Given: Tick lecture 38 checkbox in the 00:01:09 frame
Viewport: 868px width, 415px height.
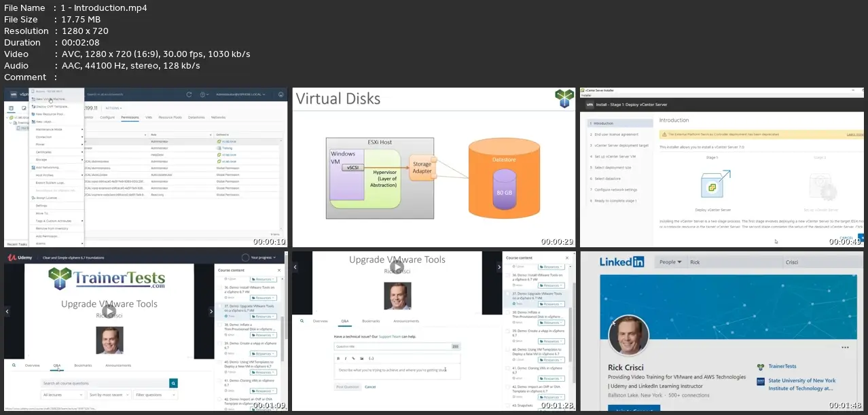Looking at the screenshot, I should [x=219, y=325].
